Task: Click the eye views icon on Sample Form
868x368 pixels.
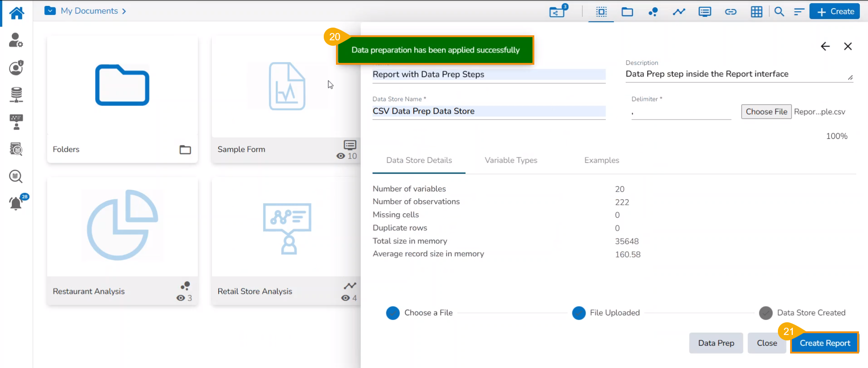Action: 340,156
